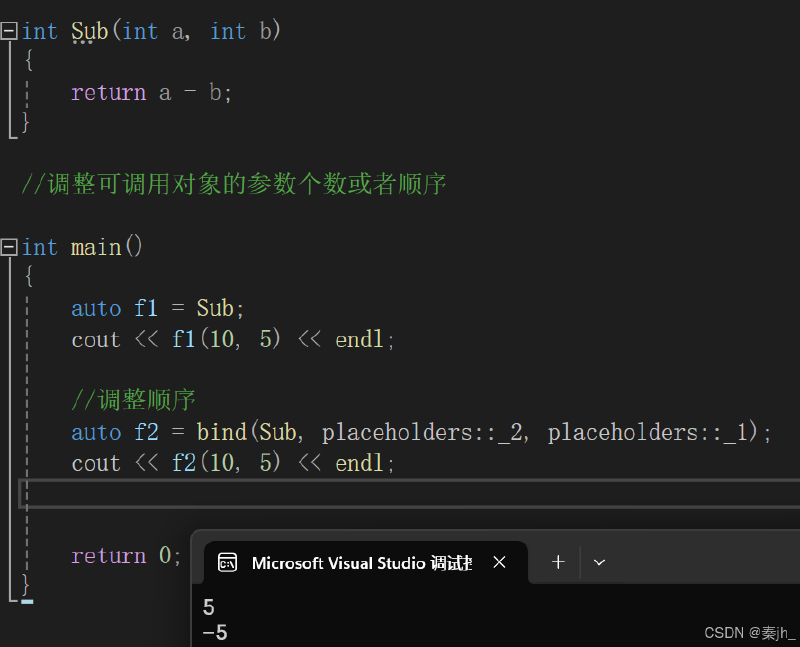800x647 pixels.
Task: Select the Microsoft Visual Studio debug console tab
Action: click(x=365, y=562)
